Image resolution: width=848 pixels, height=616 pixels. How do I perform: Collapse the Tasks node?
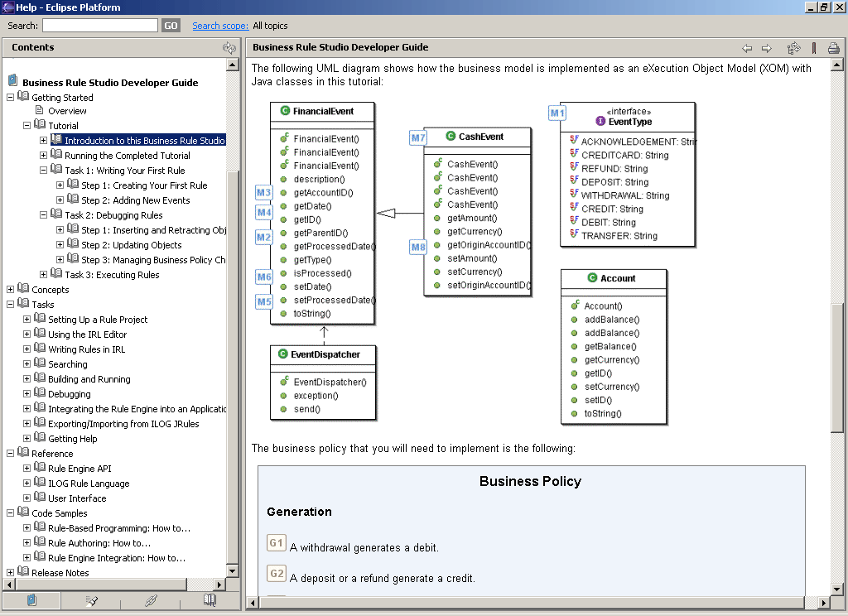(10, 305)
